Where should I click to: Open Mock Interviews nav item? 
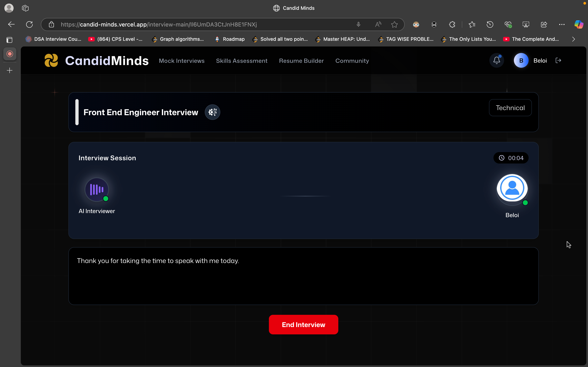click(182, 61)
